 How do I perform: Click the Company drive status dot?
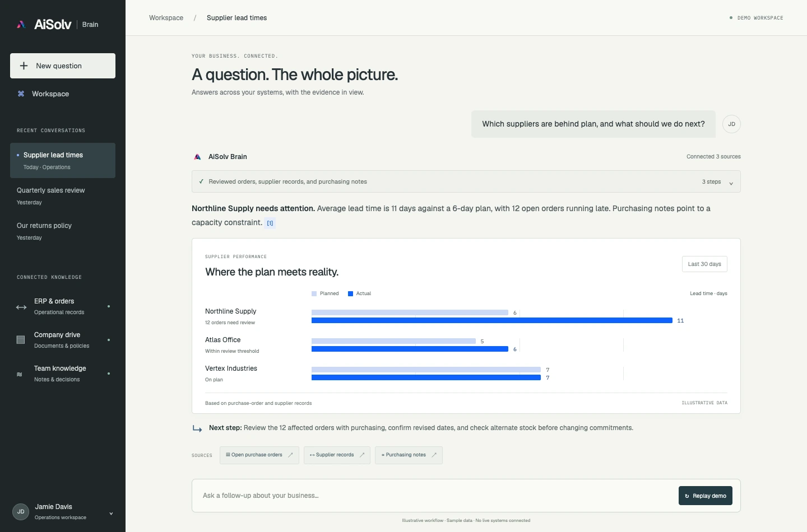coord(109,340)
